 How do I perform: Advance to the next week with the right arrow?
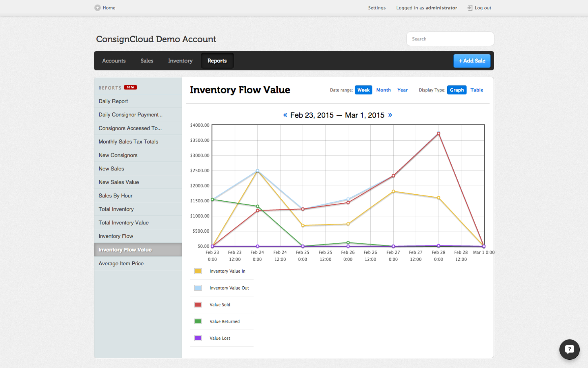click(x=390, y=115)
